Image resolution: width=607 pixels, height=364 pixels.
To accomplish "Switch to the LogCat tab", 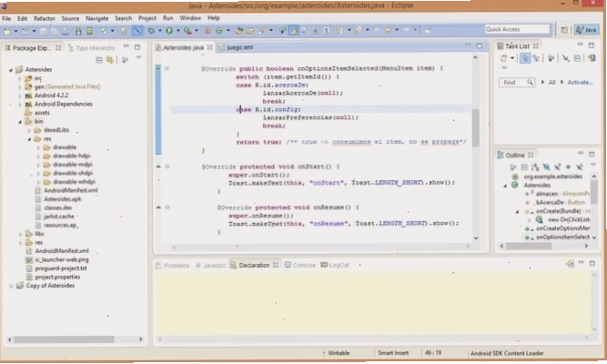I will (335, 265).
